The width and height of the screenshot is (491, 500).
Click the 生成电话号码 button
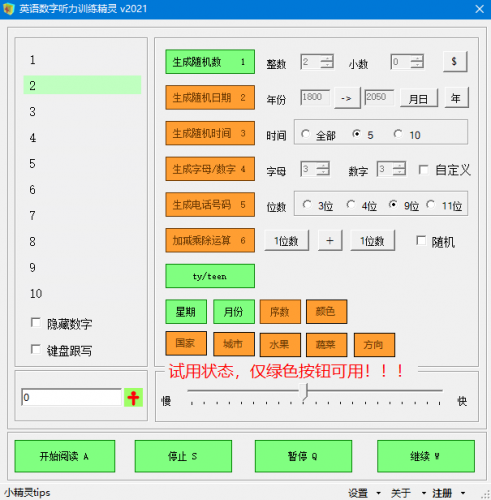[210, 205]
